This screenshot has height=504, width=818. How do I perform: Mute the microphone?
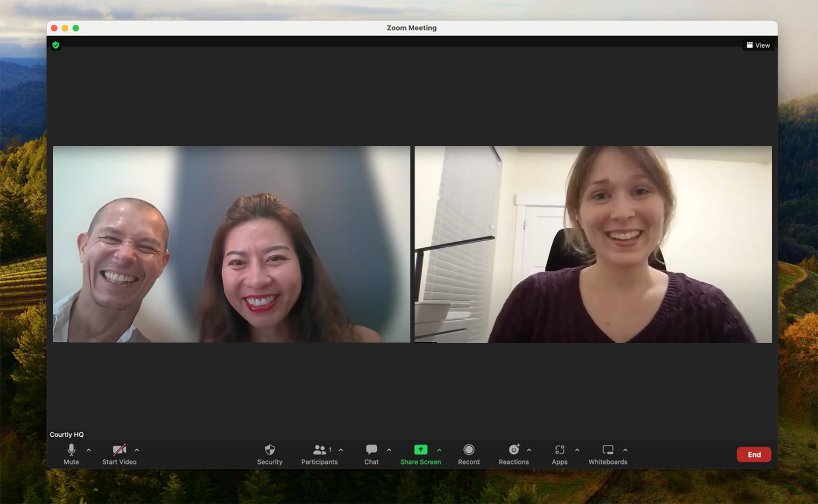(71, 454)
